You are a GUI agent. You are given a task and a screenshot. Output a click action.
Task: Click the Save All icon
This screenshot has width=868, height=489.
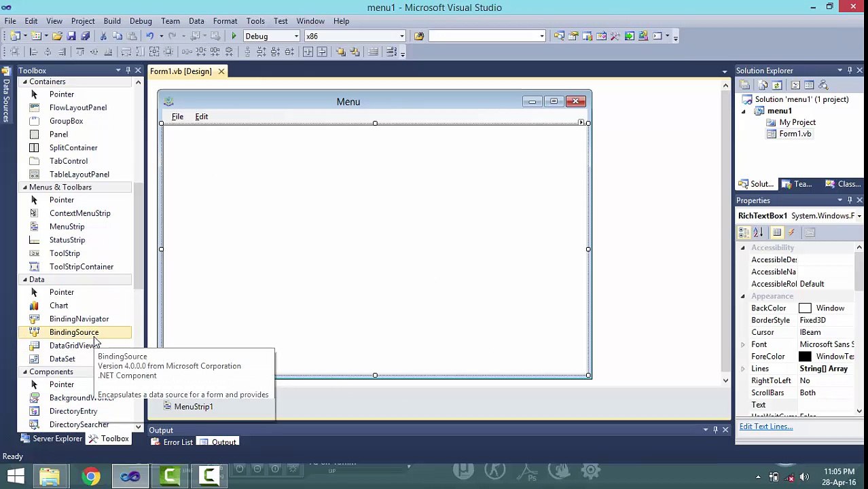[x=85, y=36]
